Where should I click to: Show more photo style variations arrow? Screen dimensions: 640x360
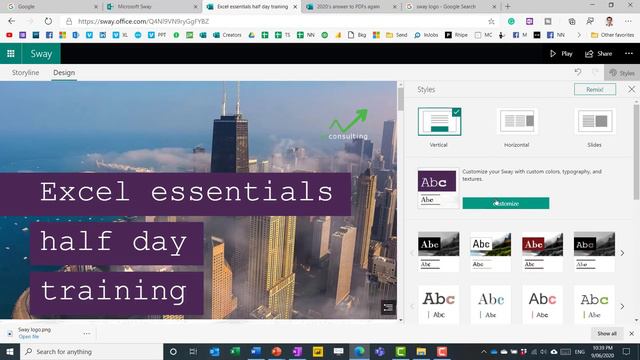pos(622,253)
